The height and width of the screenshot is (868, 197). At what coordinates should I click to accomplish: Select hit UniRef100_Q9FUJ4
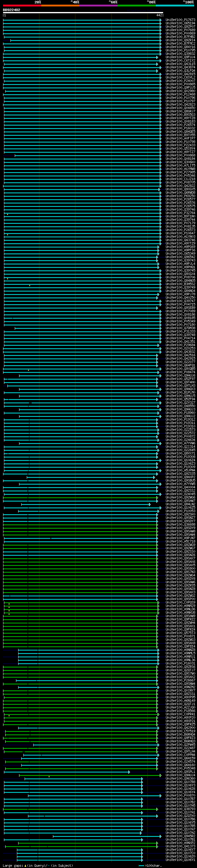coord(180,57)
